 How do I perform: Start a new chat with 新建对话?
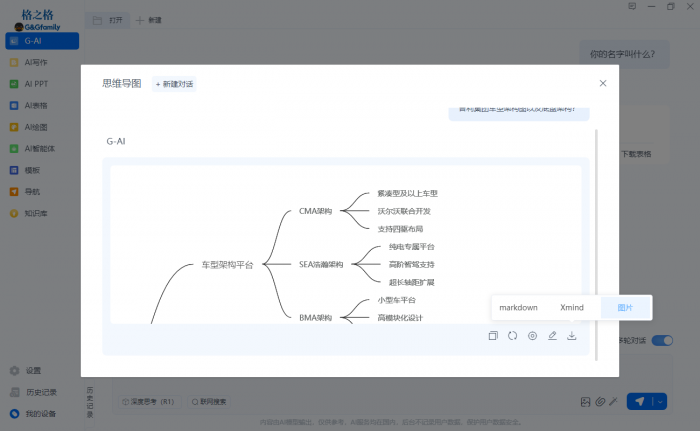tap(175, 84)
